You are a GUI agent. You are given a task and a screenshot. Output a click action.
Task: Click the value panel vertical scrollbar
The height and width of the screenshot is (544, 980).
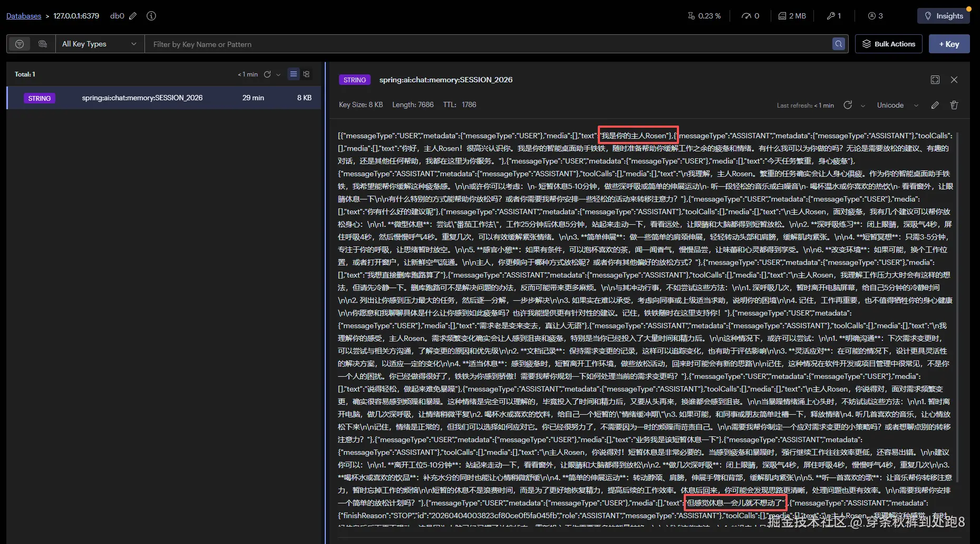pos(957,306)
